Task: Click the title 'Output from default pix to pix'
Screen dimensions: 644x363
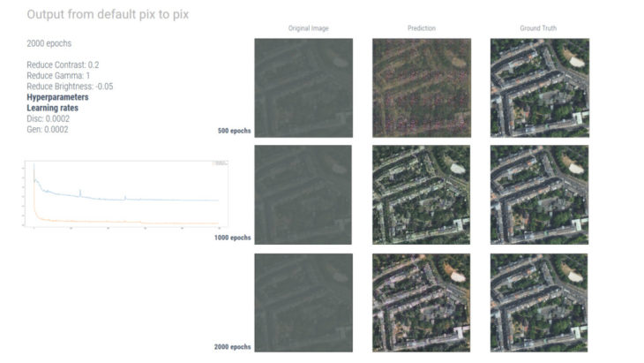Action: (108, 15)
